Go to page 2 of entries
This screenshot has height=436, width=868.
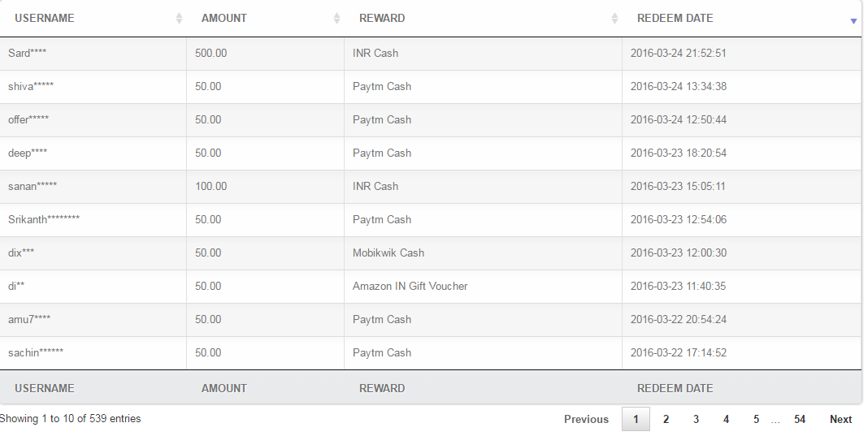pyautogui.click(x=666, y=420)
